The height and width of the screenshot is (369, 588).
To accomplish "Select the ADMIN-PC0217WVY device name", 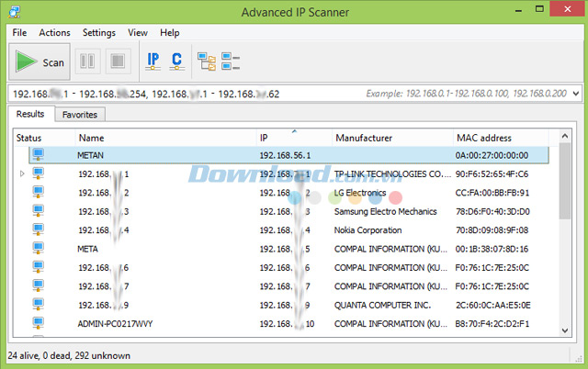I will tap(115, 324).
